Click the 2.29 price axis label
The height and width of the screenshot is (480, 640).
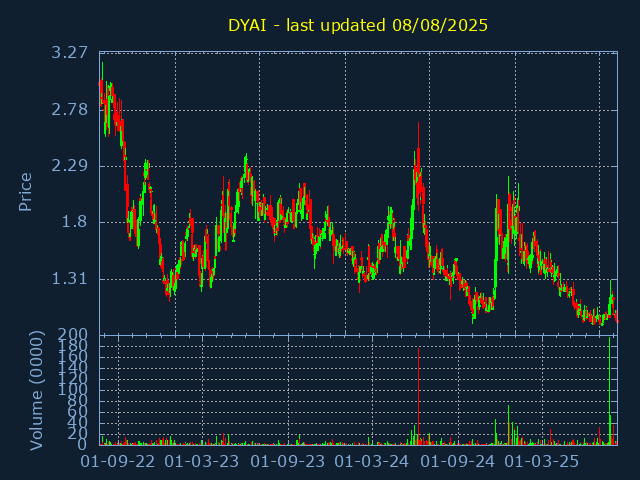tap(69, 166)
